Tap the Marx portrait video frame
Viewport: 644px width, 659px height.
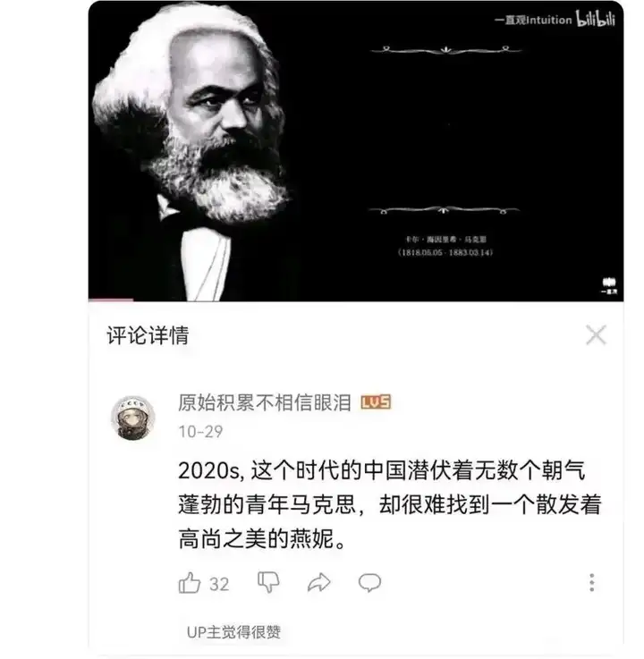[x=356, y=151]
